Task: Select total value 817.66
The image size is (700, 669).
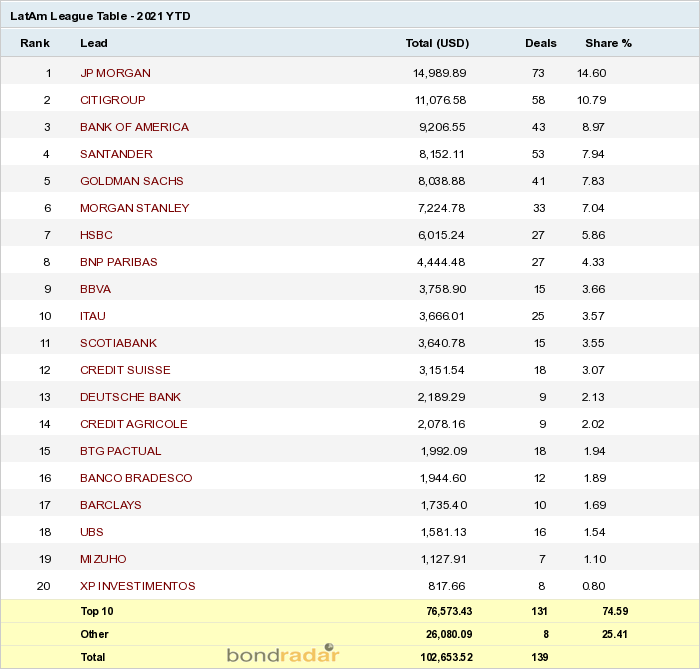Action: pyautogui.click(x=447, y=586)
